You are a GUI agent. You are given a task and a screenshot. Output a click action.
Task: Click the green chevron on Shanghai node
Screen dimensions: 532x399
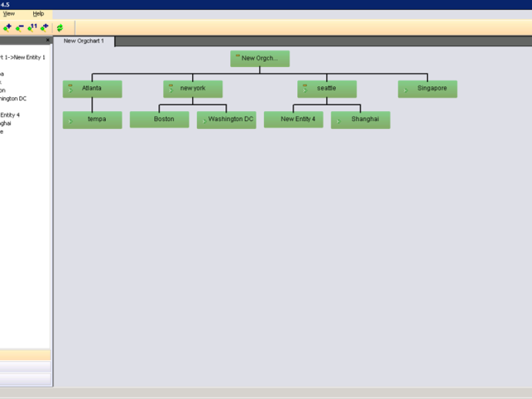[x=338, y=122]
